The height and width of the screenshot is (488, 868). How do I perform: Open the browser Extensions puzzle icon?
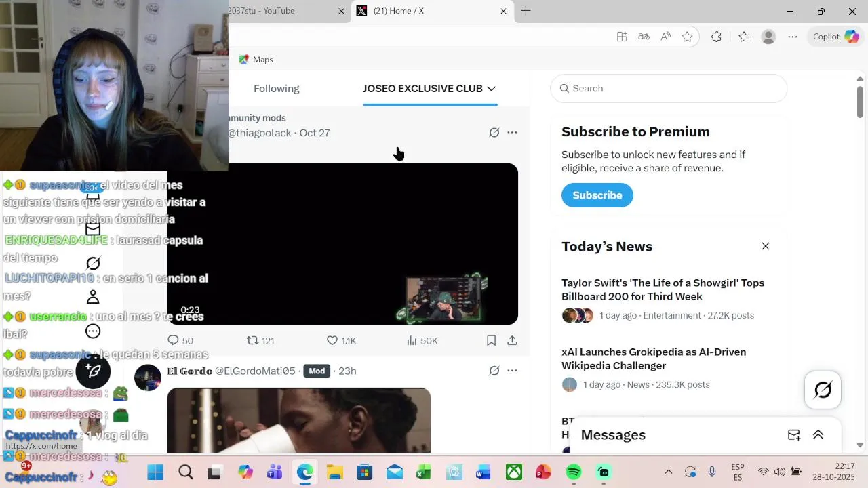pos(716,37)
